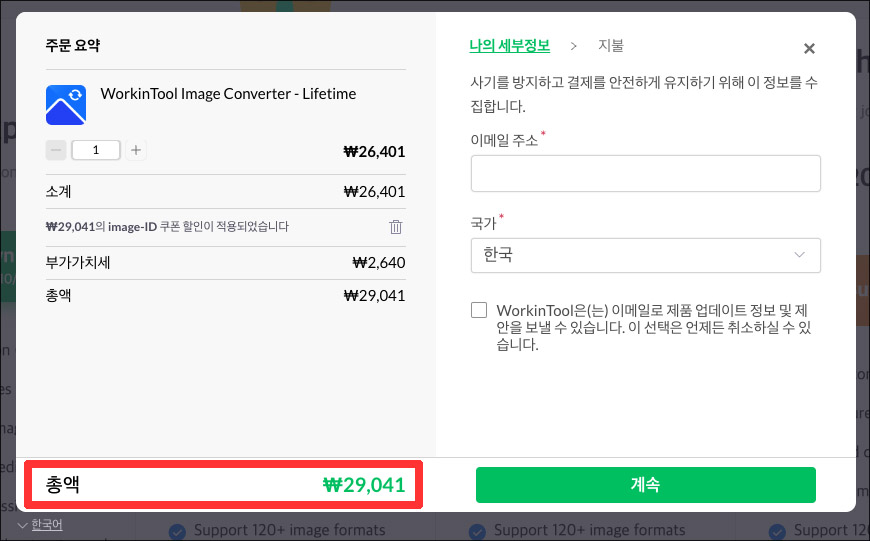Open the 한국어 language selector

[41, 524]
